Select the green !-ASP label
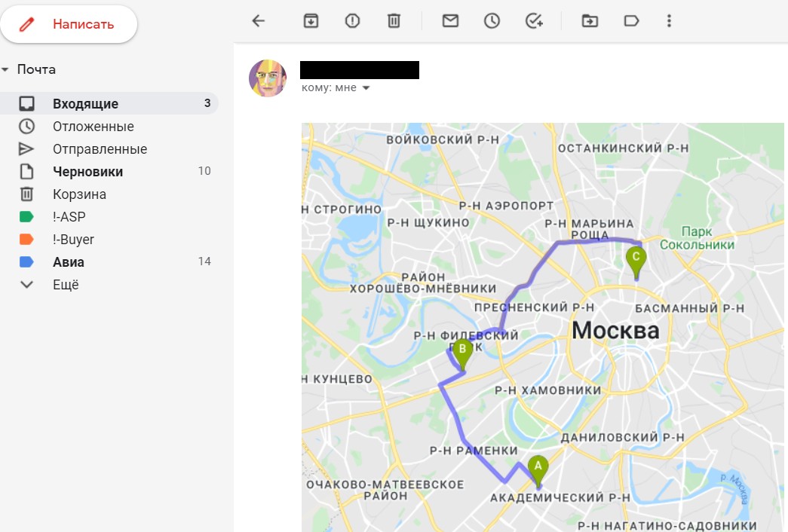The width and height of the screenshot is (788, 532). click(x=109, y=217)
